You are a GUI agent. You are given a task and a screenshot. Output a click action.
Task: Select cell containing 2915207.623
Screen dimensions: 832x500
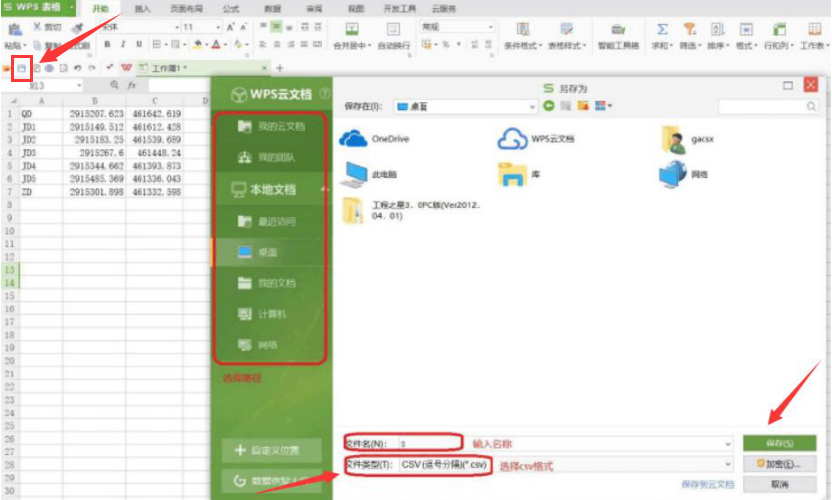coord(94,114)
